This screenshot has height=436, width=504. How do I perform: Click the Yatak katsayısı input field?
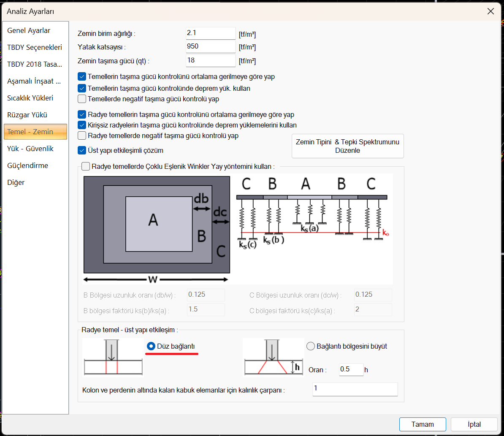coord(210,47)
